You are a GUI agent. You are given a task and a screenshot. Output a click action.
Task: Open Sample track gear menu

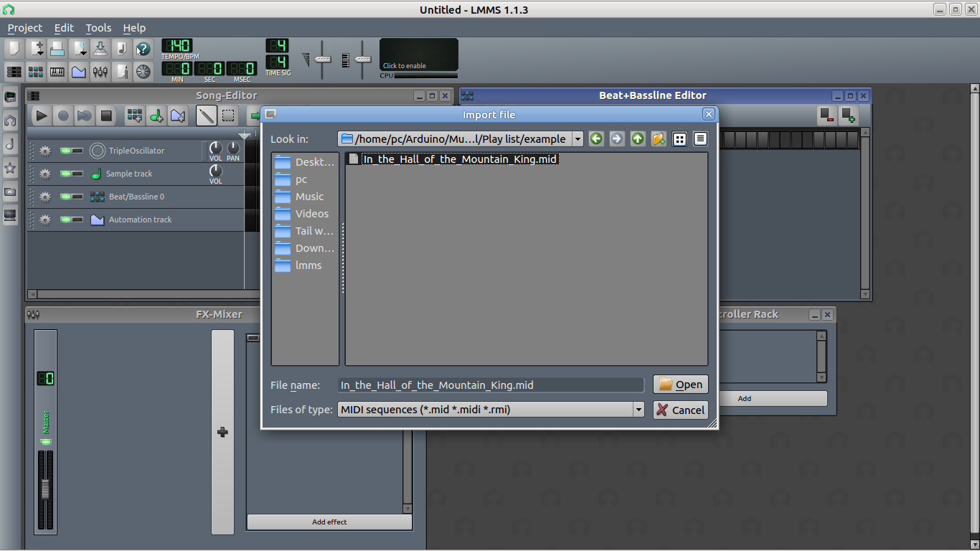click(45, 174)
